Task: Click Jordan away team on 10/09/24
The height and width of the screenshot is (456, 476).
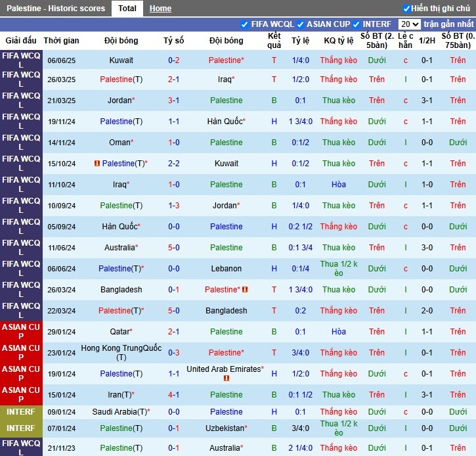Action: click(226, 206)
